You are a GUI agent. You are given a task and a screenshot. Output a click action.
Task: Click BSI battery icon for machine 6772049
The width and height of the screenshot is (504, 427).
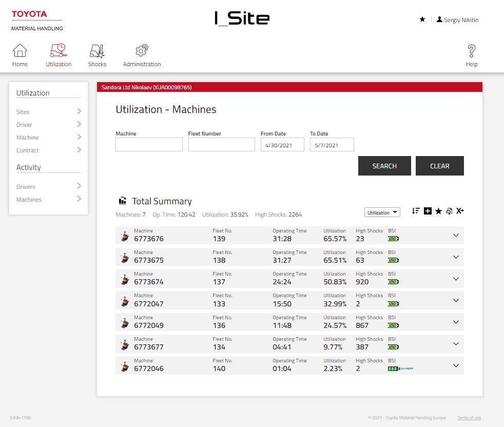click(394, 325)
